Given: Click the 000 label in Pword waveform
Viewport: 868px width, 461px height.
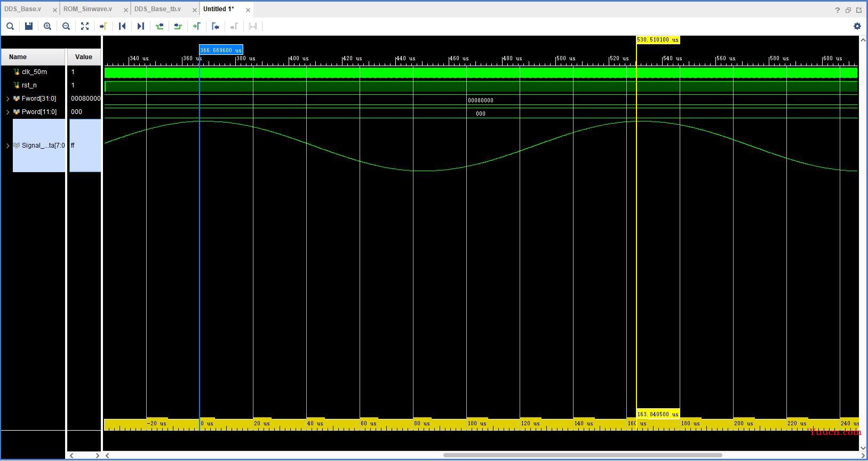Looking at the screenshot, I should (481, 114).
